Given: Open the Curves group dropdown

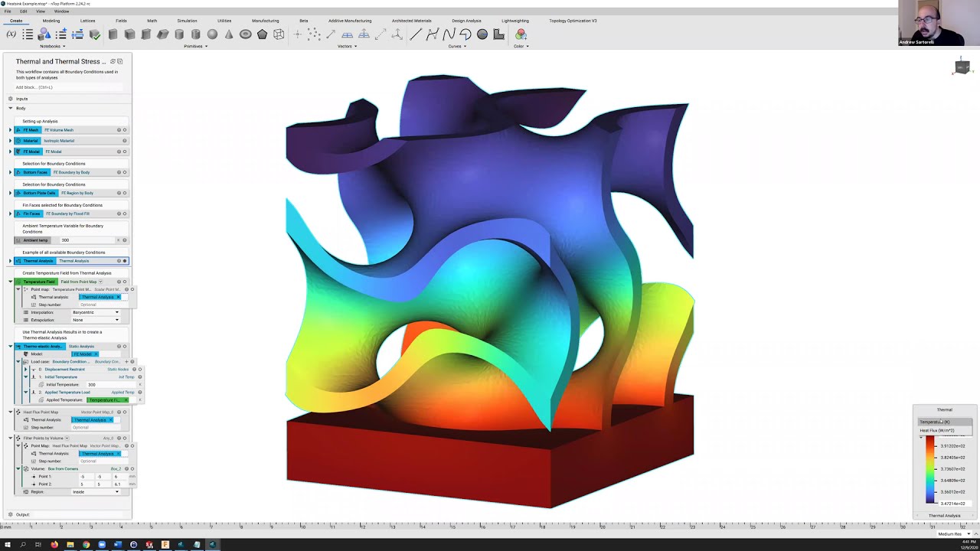Looking at the screenshot, I should 457,46.
